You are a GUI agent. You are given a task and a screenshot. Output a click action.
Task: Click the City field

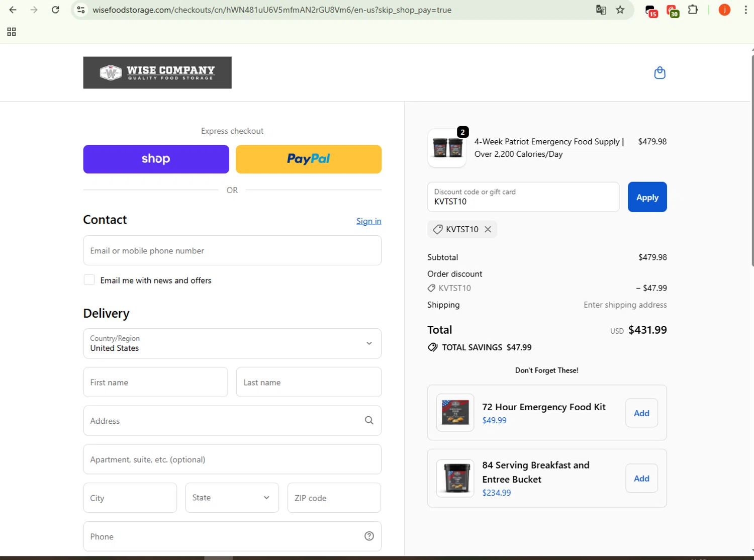(x=130, y=498)
